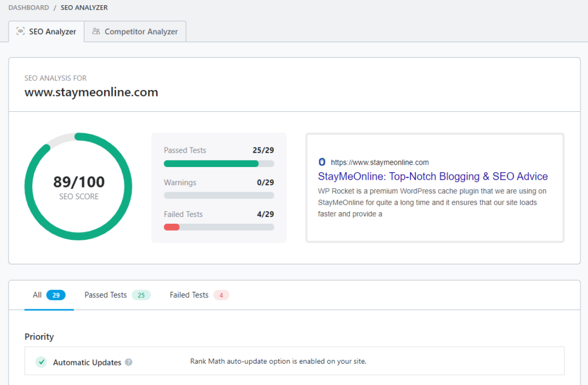
Task: Show All tests filter tab
Action: (x=49, y=295)
